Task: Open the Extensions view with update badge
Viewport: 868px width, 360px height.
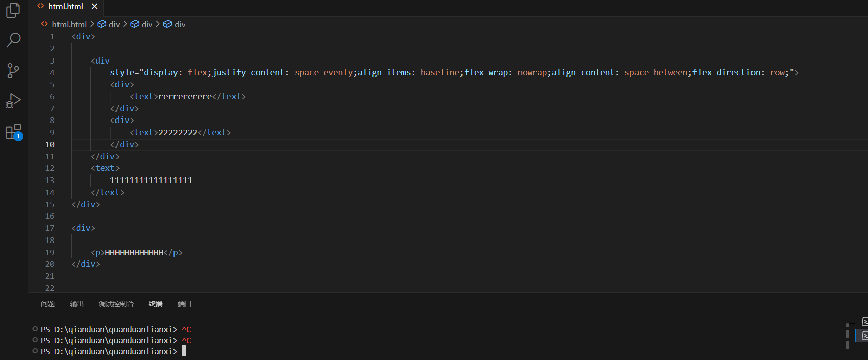Action: [x=13, y=132]
